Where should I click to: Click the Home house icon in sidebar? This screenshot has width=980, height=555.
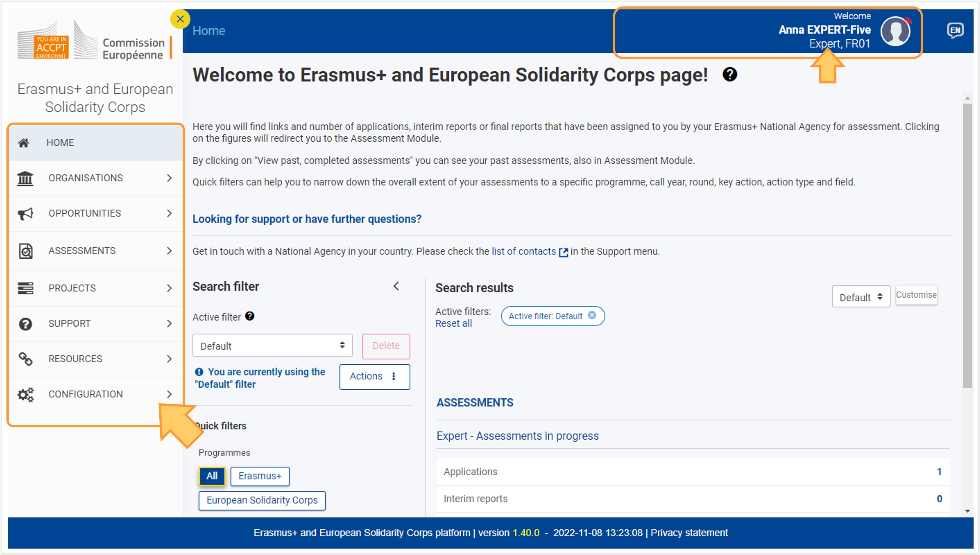pyautogui.click(x=23, y=143)
